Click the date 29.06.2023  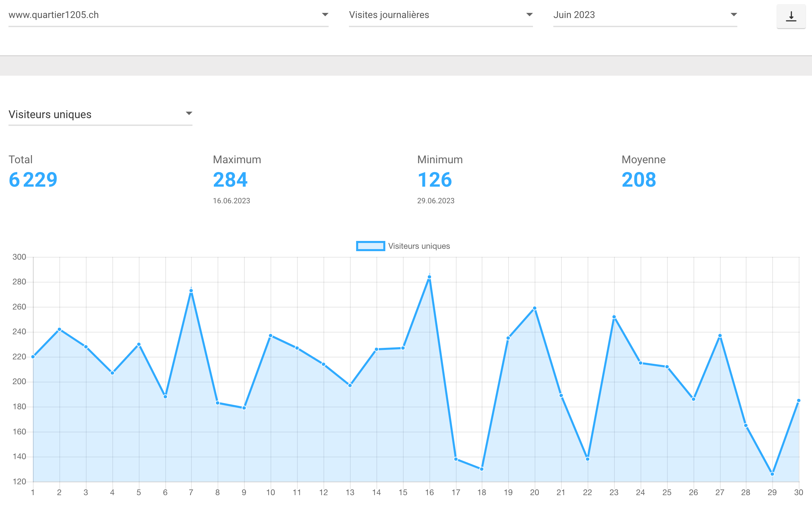tap(436, 201)
